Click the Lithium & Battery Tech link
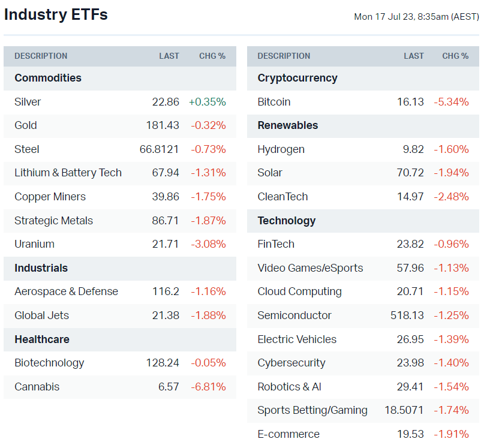Screen dimensions: 484x448 click(x=68, y=173)
